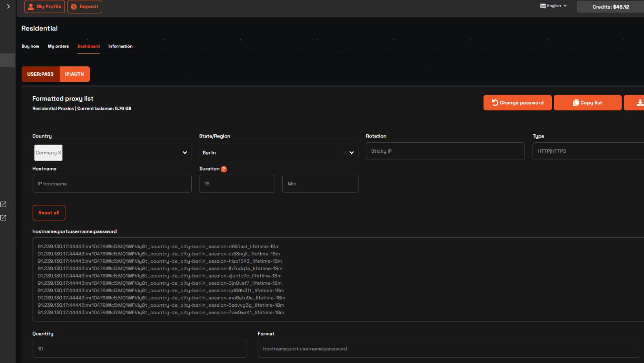Select IP:AUTH authentication mode
This screenshot has width=644, height=363.
pyautogui.click(x=75, y=74)
